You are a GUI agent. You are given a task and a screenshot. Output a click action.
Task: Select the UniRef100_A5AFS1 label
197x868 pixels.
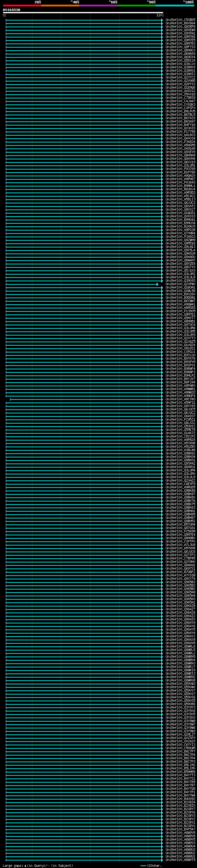[x=180, y=403]
